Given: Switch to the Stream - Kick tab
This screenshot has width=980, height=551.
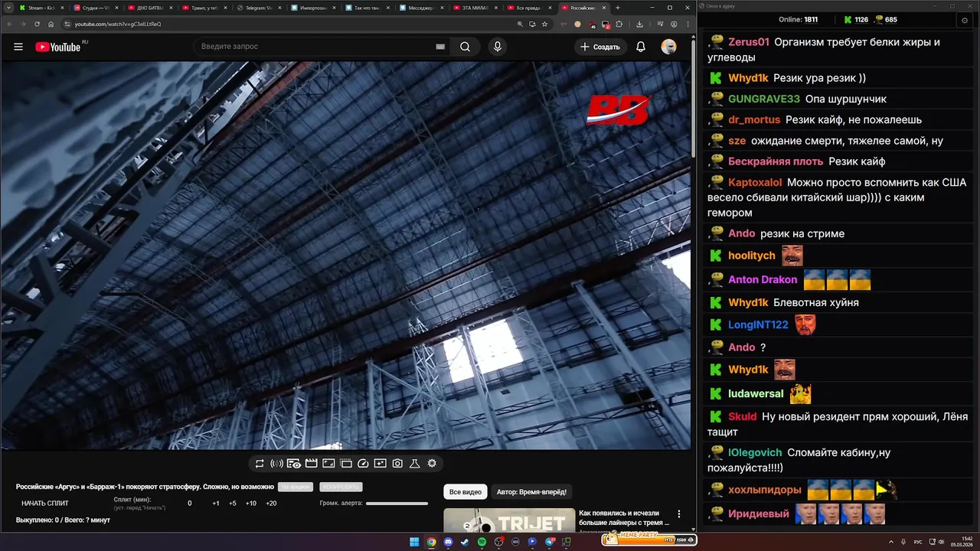Looking at the screenshot, I should [x=41, y=8].
